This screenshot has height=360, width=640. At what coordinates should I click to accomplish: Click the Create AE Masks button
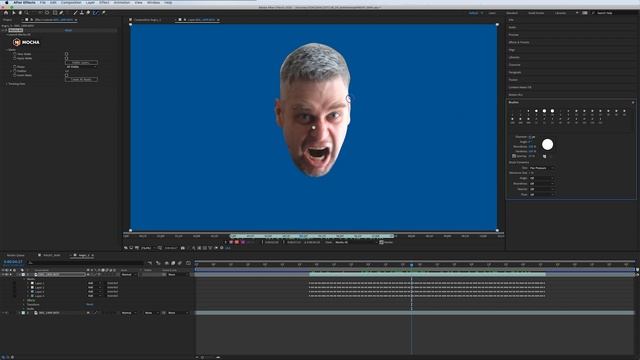click(81, 79)
